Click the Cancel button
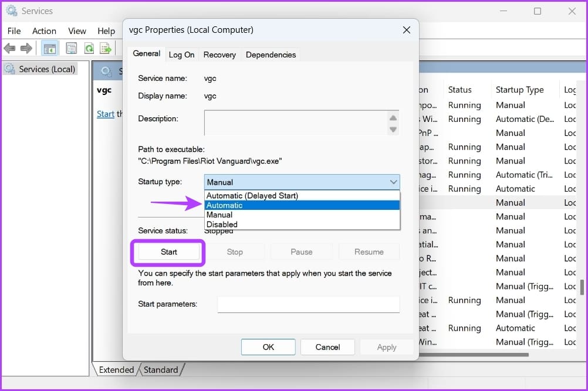Image resolution: width=588 pixels, height=391 pixels. pyautogui.click(x=327, y=347)
